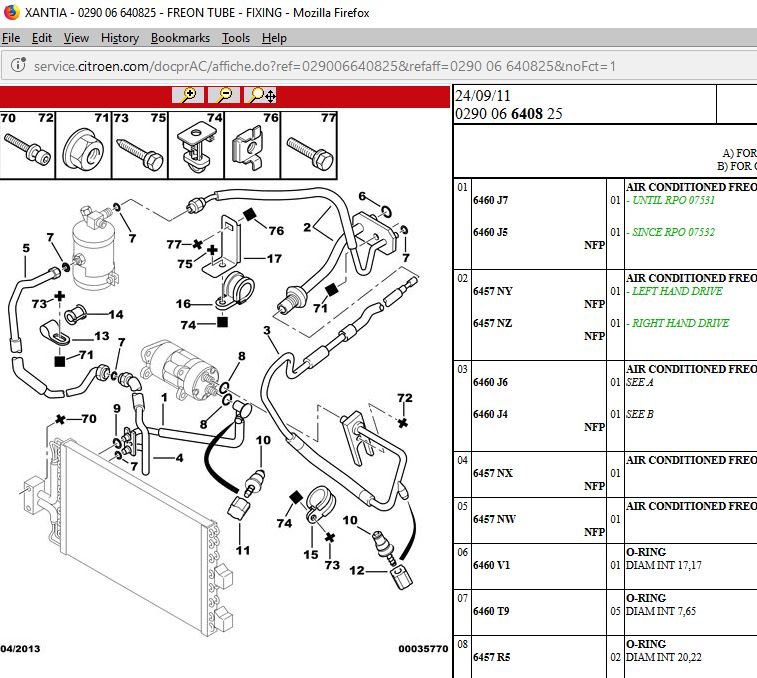Click the DIAM INT 20,22 description
This screenshot has height=678, width=757.
(664, 657)
